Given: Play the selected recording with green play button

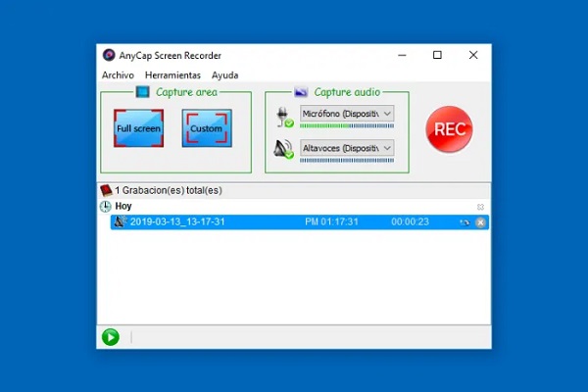Looking at the screenshot, I should [x=111, y=337].
